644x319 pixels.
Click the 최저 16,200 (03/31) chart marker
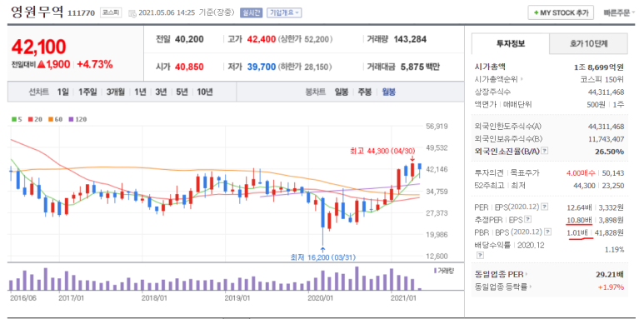click(x=322, y=257)
